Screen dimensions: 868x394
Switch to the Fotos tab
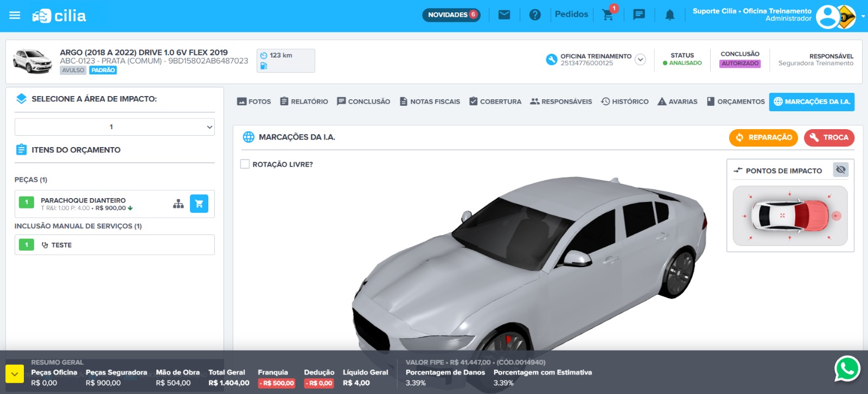click(254, 101)
